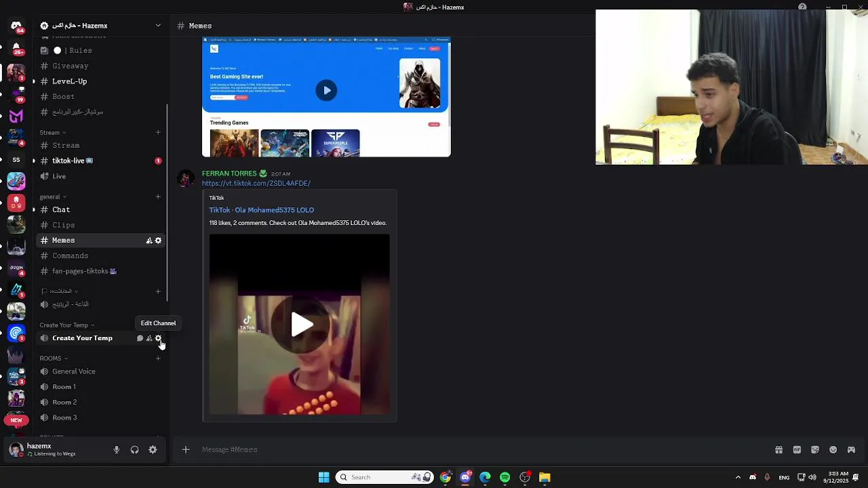Image resolution: width=868 pixels, height=488 pixels.
Task: Open apps/activities controller icon in message bar
Action: coord(851,449)
